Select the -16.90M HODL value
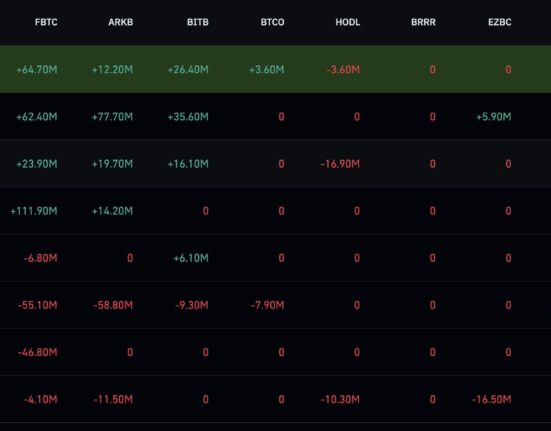 coord(340,164)
